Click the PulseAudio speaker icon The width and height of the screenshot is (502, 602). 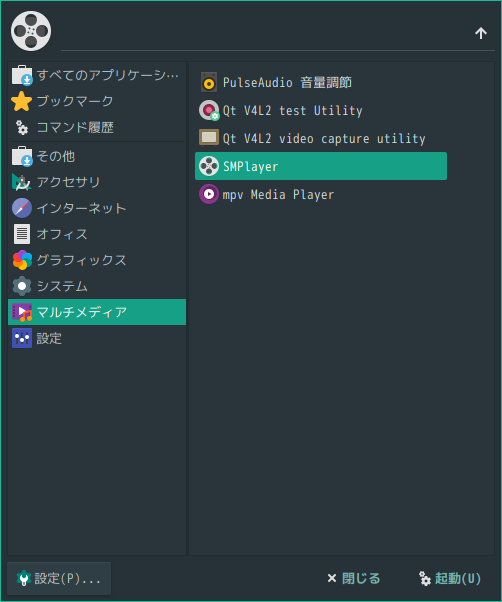209,83
